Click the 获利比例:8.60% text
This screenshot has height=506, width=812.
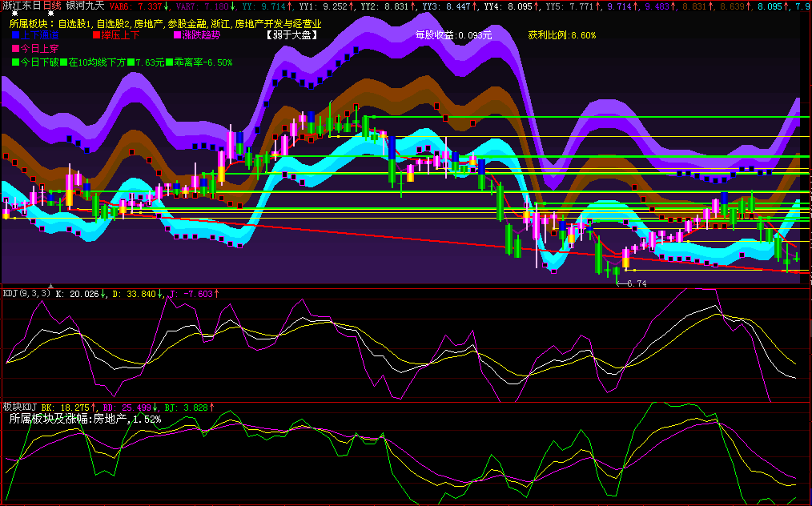pos(562,35)
